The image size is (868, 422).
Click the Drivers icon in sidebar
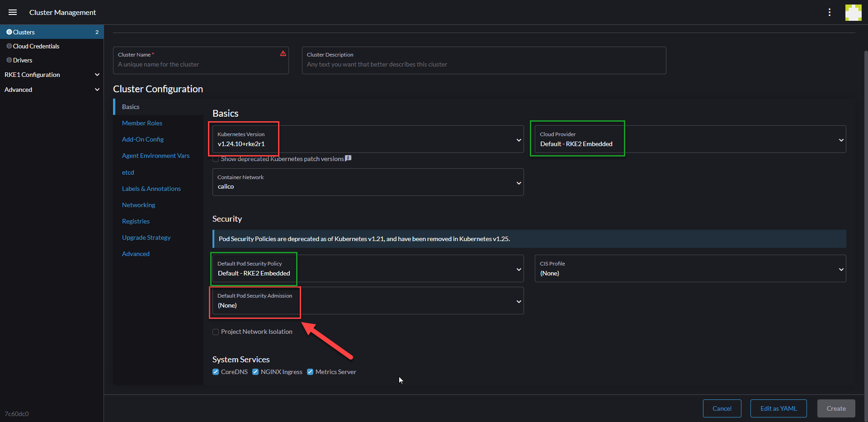[8, 60]
